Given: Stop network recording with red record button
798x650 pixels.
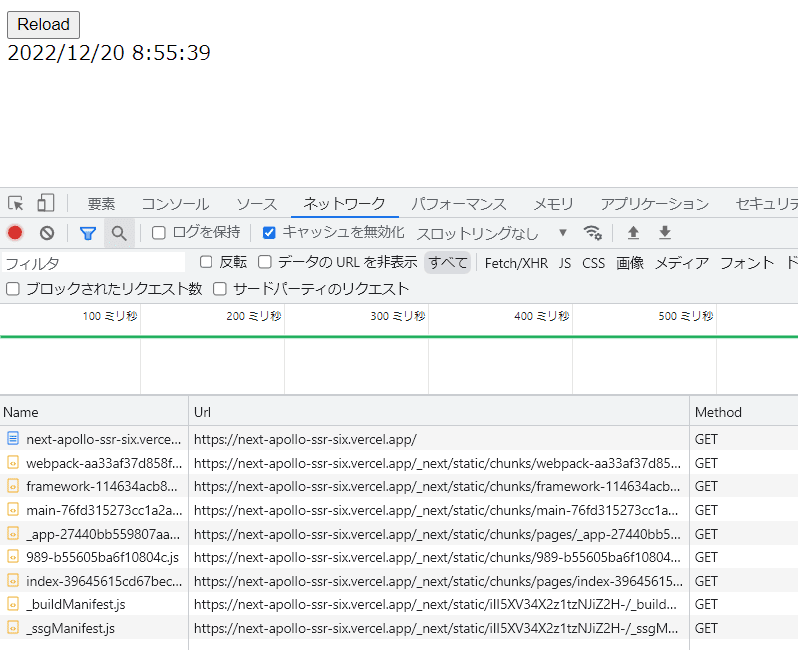Looking at the screenshot, I should click(x=15, y=233).
